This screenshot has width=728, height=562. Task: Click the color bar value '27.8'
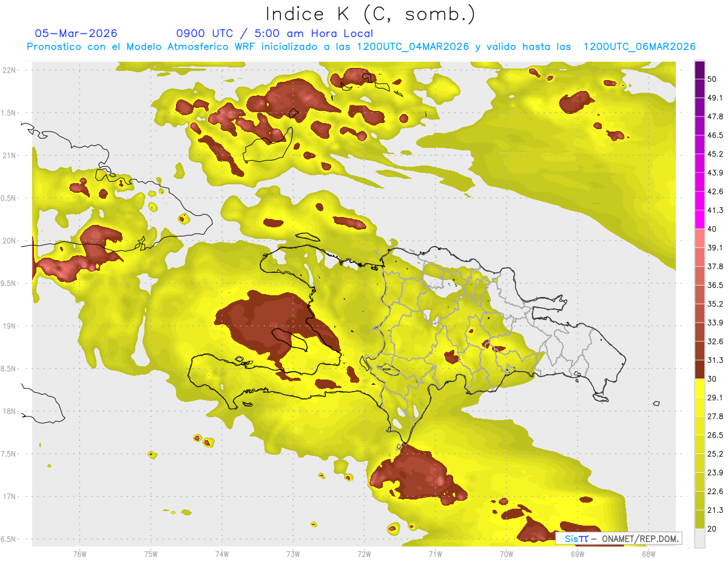(x=715, y=416)
